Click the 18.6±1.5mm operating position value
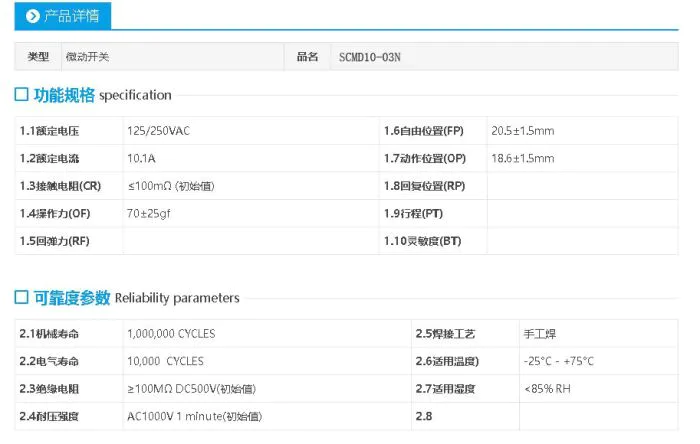 522,158
